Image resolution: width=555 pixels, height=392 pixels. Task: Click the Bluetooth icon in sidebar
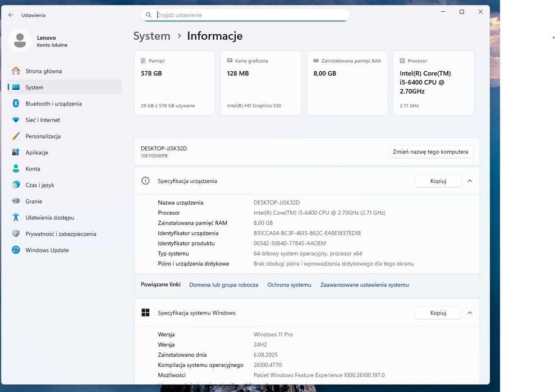point(16,103)
